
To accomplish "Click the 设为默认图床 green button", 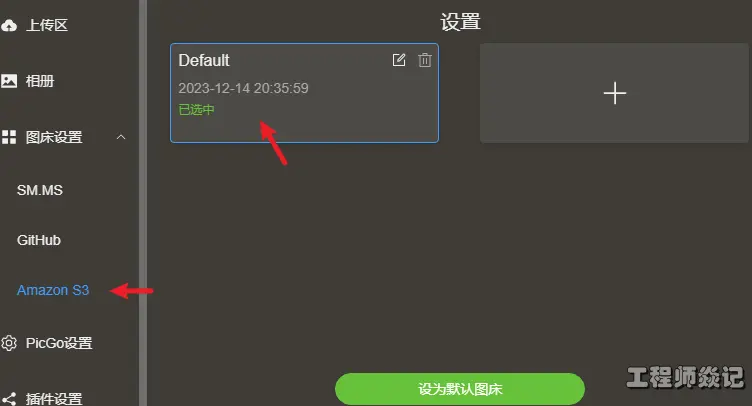I will pos(459,389).
